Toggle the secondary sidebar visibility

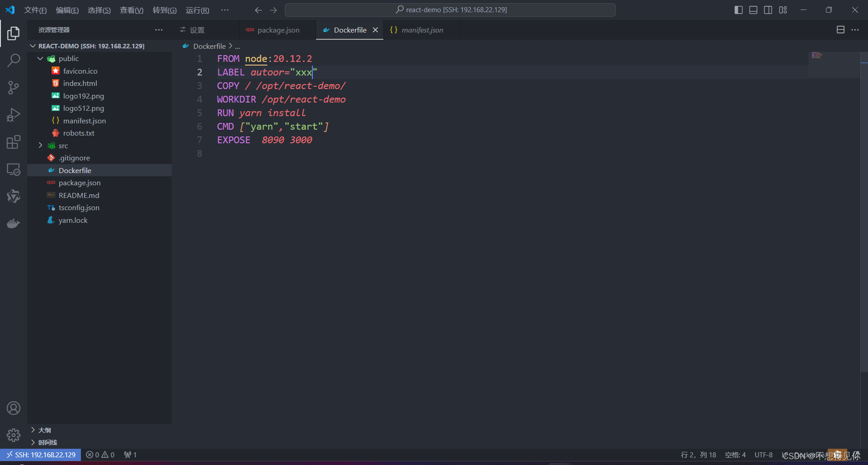tap(768, 9)
